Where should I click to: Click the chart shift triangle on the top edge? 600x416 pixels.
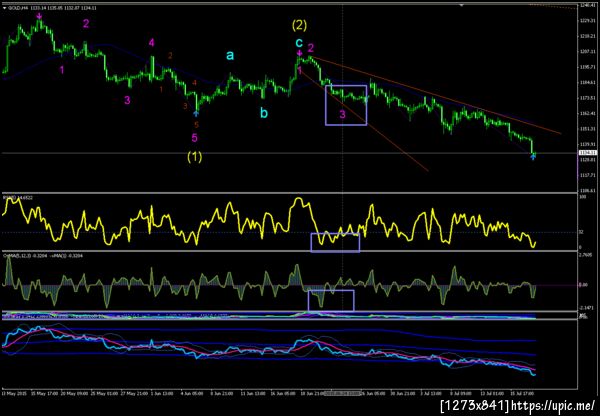pyautogui.click(x=462, y=5)
